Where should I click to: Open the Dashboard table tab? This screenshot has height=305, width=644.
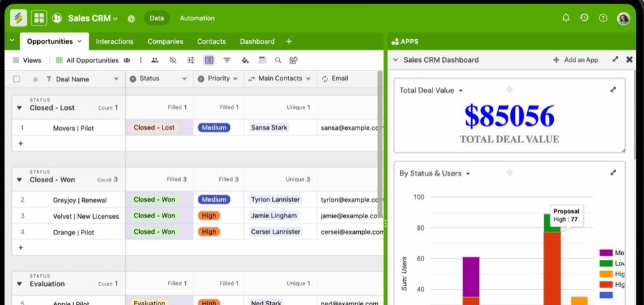pyautogui.click(x=257, y=42)
